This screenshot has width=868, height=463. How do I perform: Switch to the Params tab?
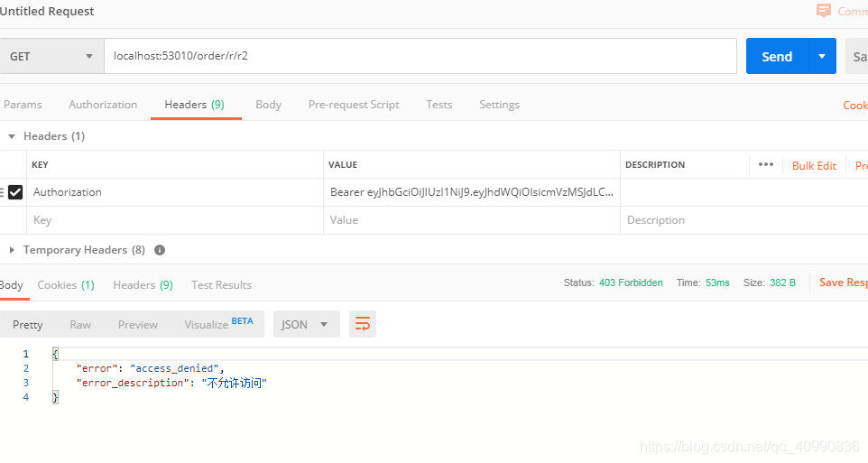pyautogui.click(x=23, y=105)
